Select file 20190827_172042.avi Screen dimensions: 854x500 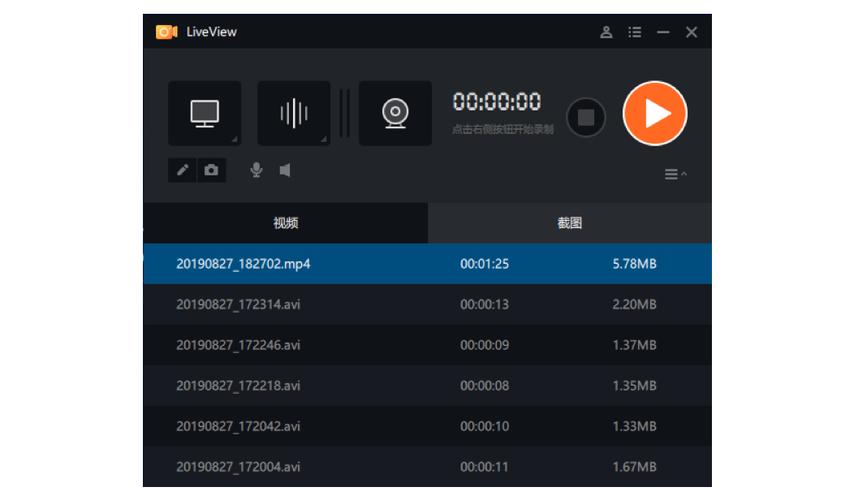pos(427,426)
